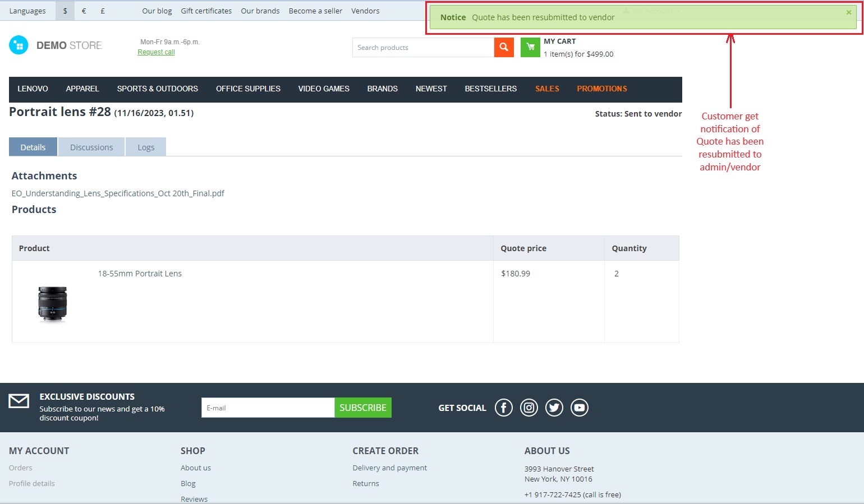Dismiss the notice with the X icon
The width and height of the screenshot is (864, 504).
(x=849, y=12)
